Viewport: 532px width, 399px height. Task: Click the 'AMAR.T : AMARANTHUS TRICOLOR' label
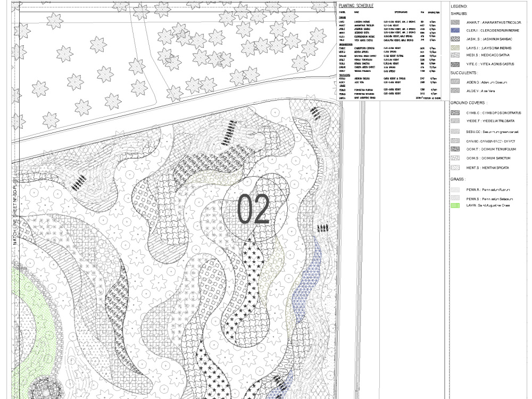(494, 22)
